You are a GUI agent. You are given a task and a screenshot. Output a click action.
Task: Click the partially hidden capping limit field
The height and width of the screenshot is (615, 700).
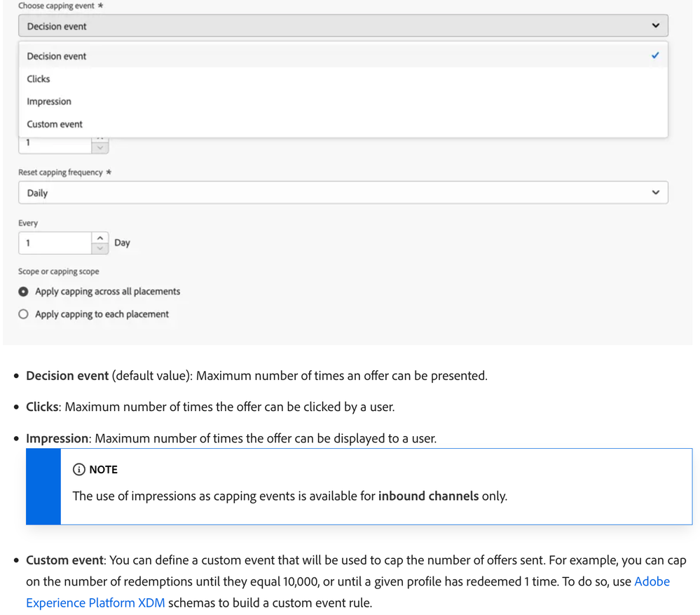click(55, 144)
